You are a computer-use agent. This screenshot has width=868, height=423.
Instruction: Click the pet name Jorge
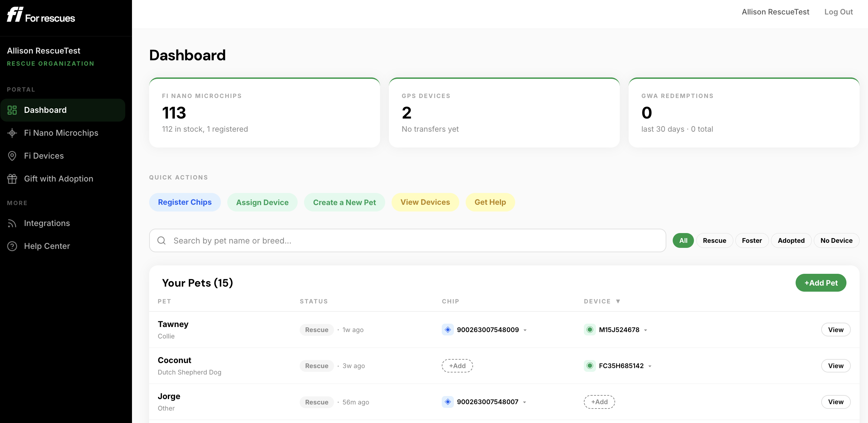pyautogui.click(x=169, y=396)
